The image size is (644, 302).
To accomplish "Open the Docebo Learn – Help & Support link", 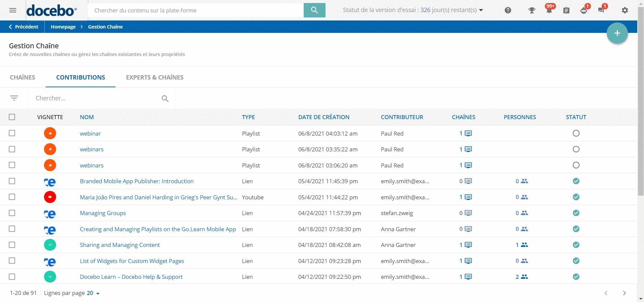I will pos(131,277).
